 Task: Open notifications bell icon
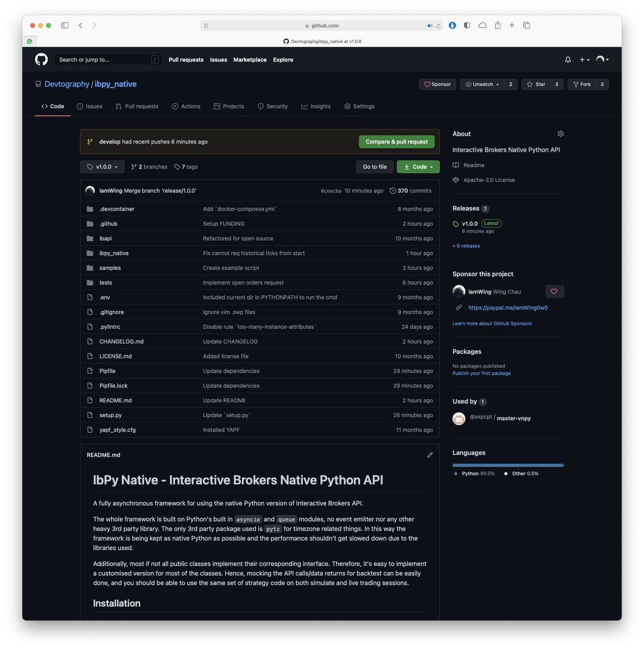click(568, 60)
